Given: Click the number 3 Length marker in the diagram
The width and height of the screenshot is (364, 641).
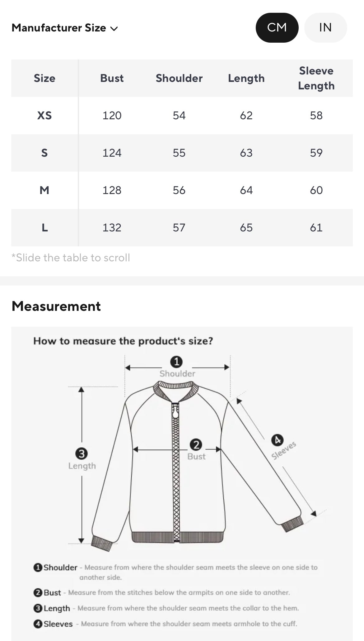Looking at the screenshot, I should pos(82,454).
